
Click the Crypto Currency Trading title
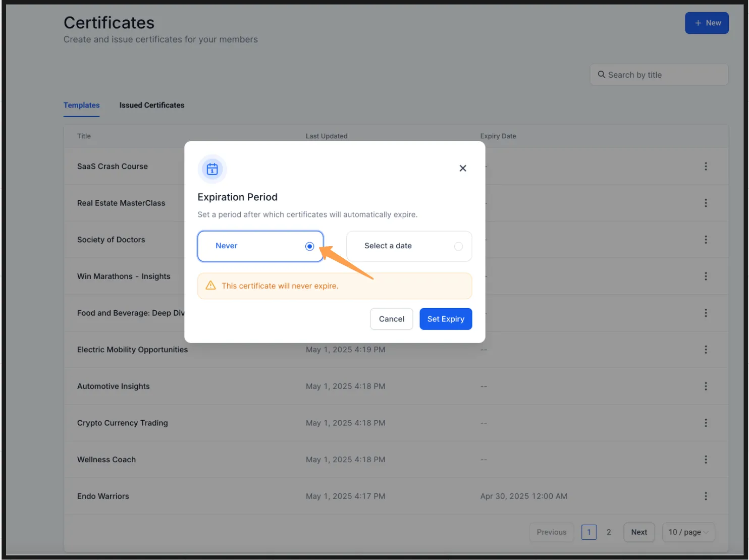pyautogui.click(x=123, y=423)
